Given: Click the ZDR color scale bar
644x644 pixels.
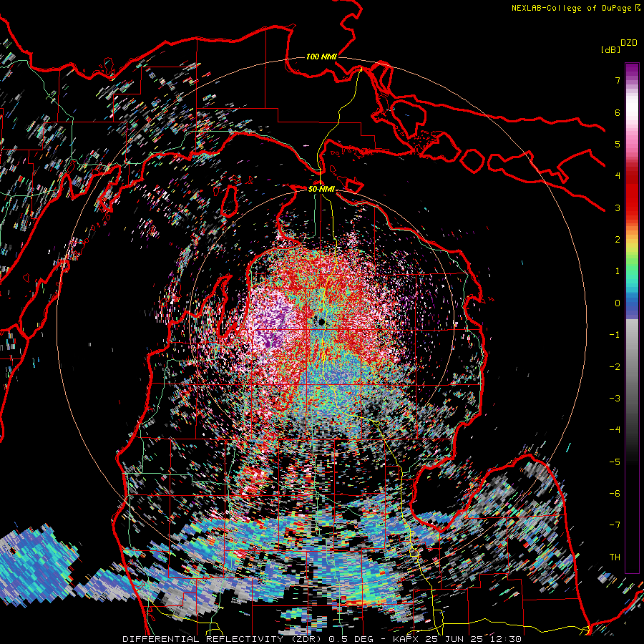Looking at the screenshot, I should [632, 318].
